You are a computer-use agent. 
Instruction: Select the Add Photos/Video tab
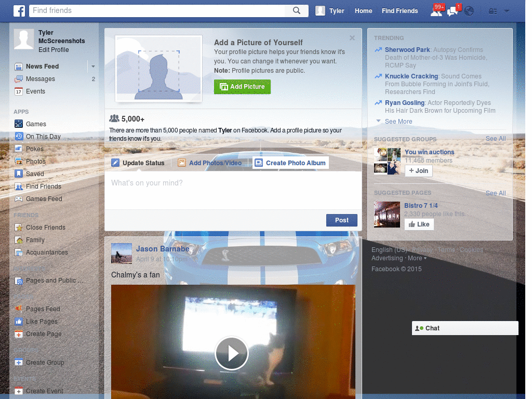click(210, 163)
